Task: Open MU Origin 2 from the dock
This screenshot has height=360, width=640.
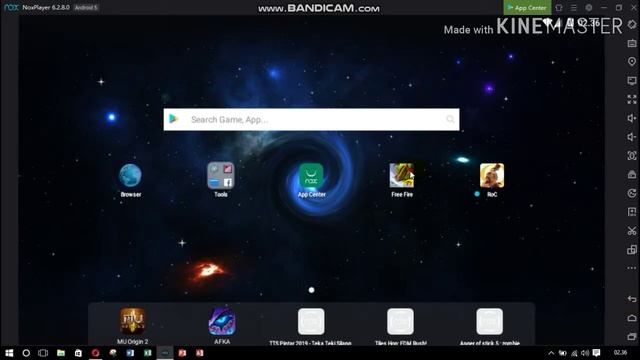Action: (132, 322)
